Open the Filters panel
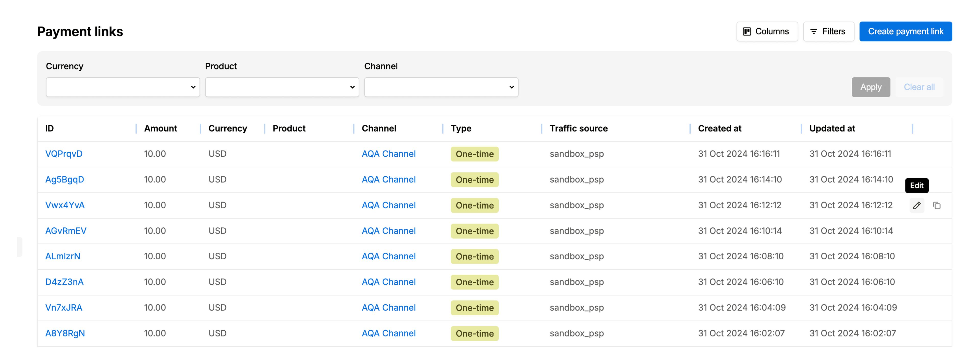980x360 pixels. click(829, 31)
